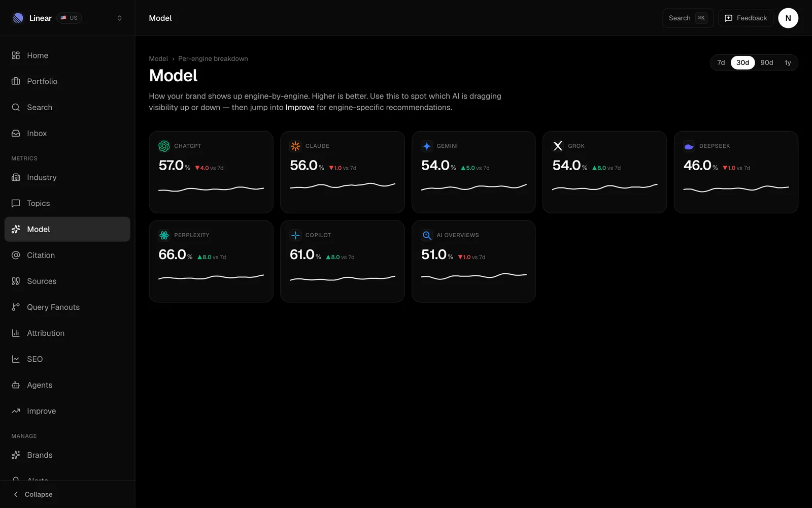The height and width of the screenshot is (508, 812).
Task: Click the Search magnifier icon in sidebar
Action: pyautogui.click(x=16, y=107)
